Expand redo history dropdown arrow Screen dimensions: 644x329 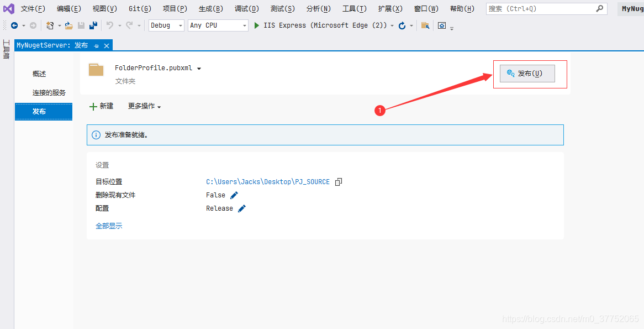(x=139, y=25)
